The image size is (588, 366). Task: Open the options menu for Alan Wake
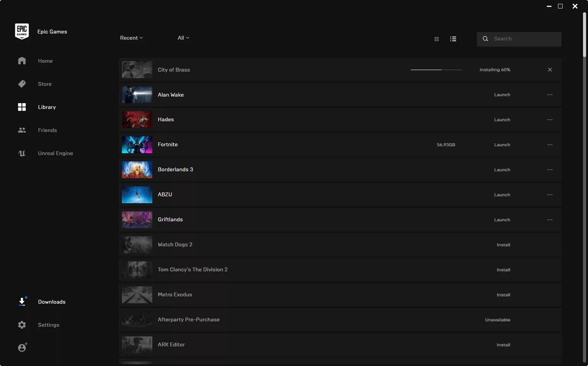550,95
